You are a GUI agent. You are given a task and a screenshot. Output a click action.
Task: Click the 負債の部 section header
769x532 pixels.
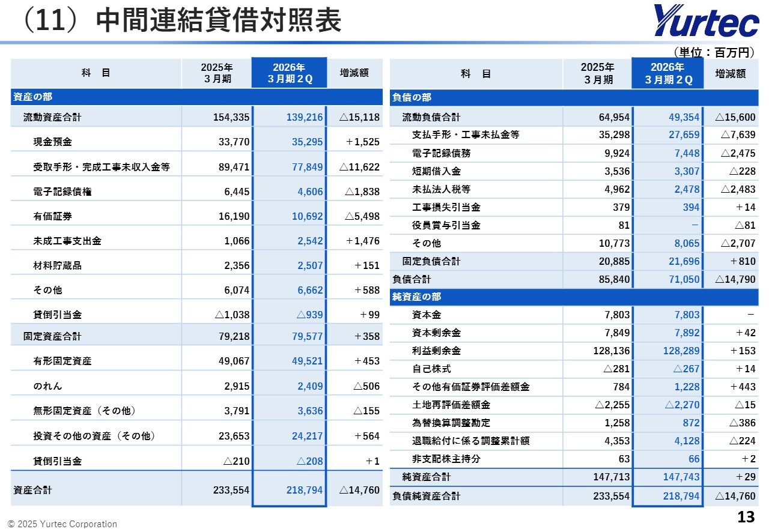pos(412,97)
